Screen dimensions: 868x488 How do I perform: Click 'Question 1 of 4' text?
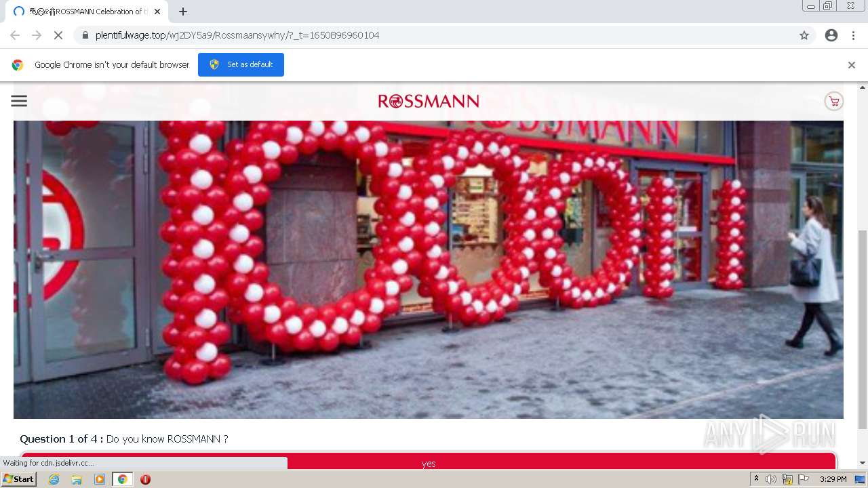pos(62,439)
